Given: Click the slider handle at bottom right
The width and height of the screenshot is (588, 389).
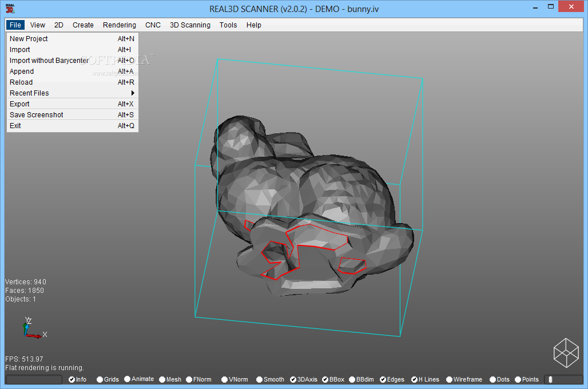Looking at the screenshot, I should 550,380.
